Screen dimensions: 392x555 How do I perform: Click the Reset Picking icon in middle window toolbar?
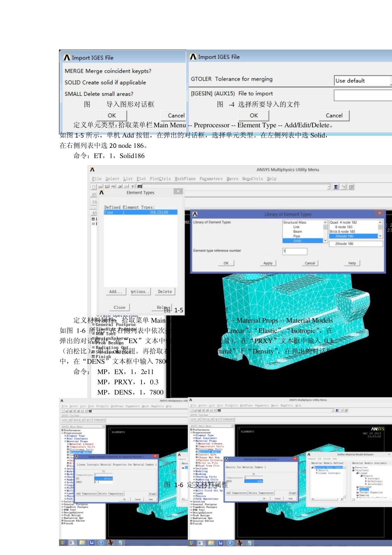[344, 187]
